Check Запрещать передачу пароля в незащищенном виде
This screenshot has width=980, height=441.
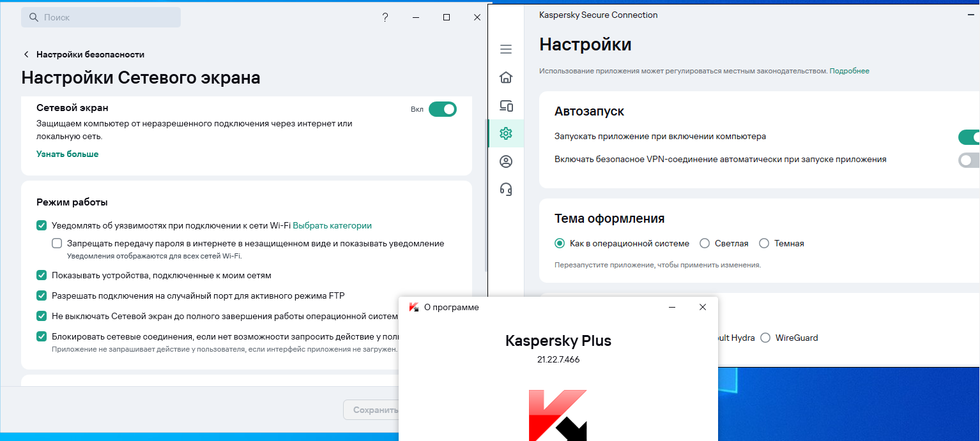[x=57, y=243]
